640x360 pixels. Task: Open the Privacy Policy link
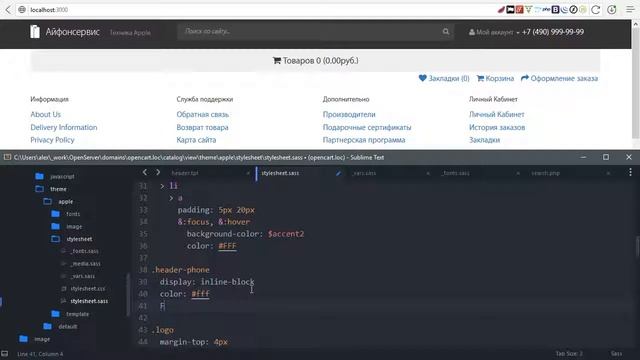click(x=52, y=140)
